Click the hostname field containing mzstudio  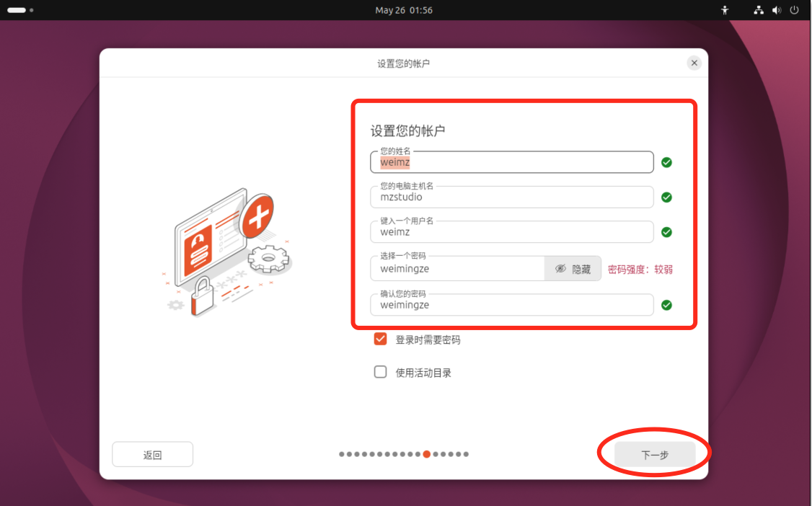tap(511, 197)
